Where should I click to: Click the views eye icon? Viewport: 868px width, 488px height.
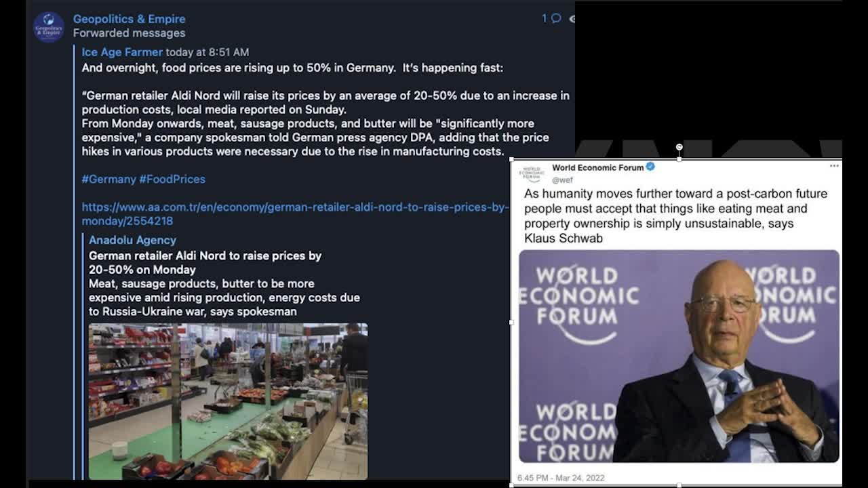[x=572, y=19]
